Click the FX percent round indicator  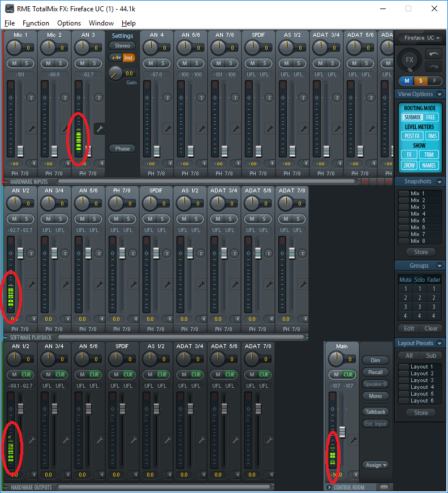click(410, 61)
